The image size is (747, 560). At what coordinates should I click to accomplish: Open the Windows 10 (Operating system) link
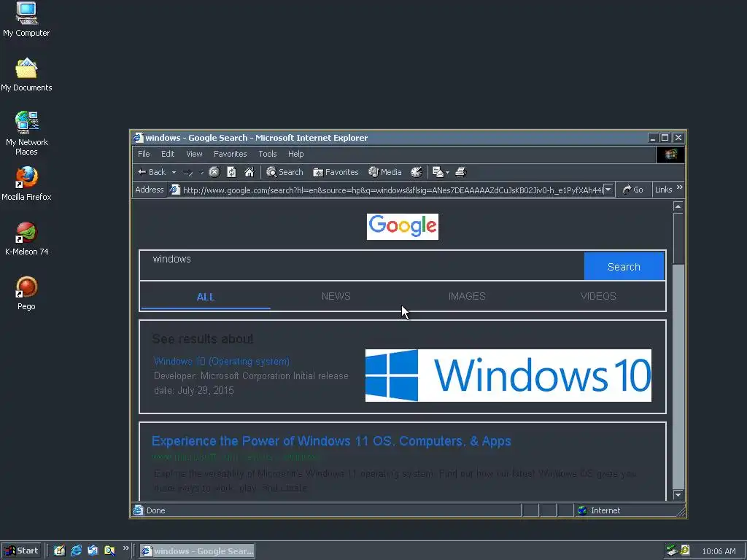pyautogui.click(x=222, y=362)
